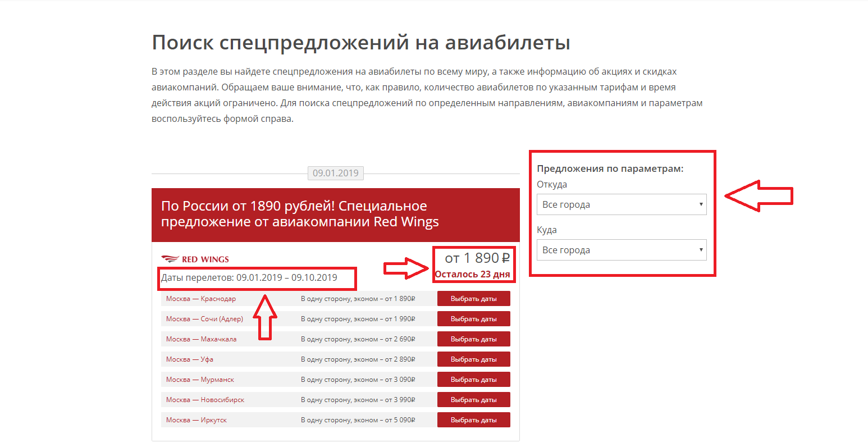
Task: Click the 'Предложения по параметрам:' heading
Action: click(x=610, y=168)
